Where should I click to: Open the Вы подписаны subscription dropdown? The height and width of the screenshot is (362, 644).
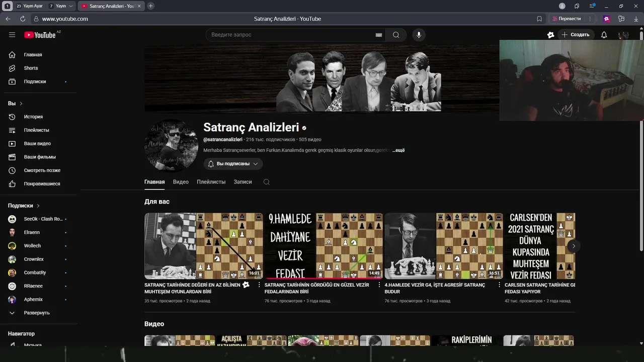coord(233,164)
